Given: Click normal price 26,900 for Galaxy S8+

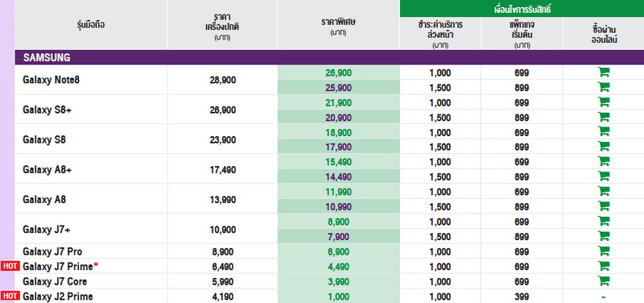Looking at the screenshot, I should 223,110.
